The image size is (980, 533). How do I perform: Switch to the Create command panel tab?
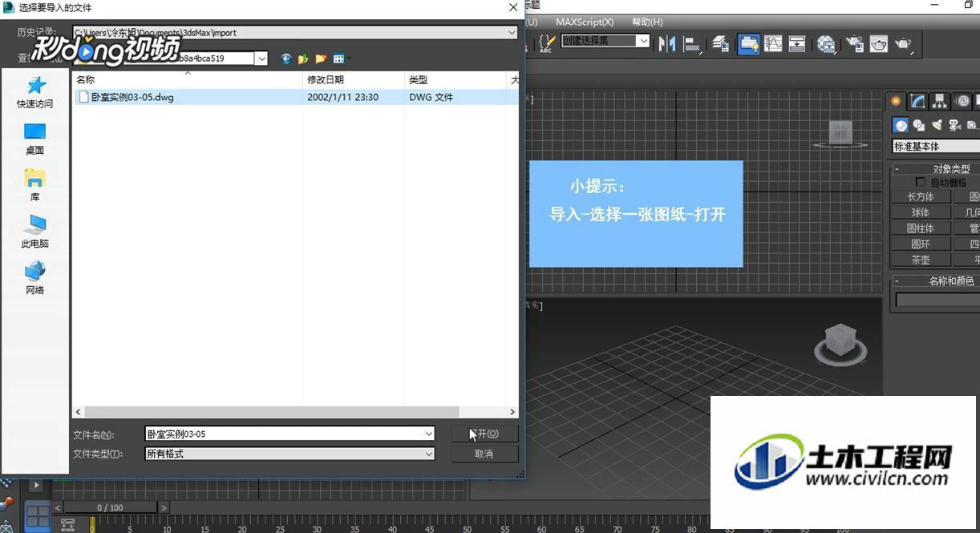896,101
